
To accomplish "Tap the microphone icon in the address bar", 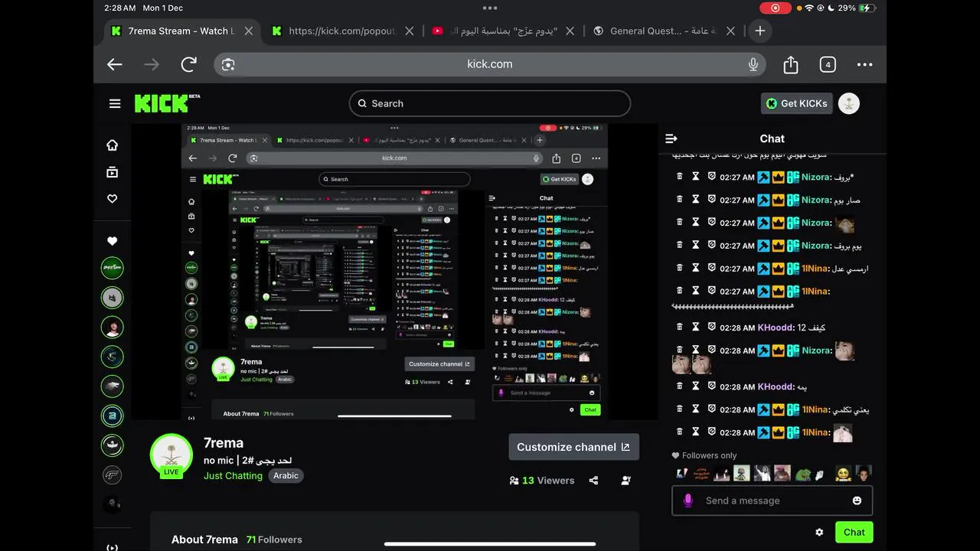I will (x=753, y=64).
